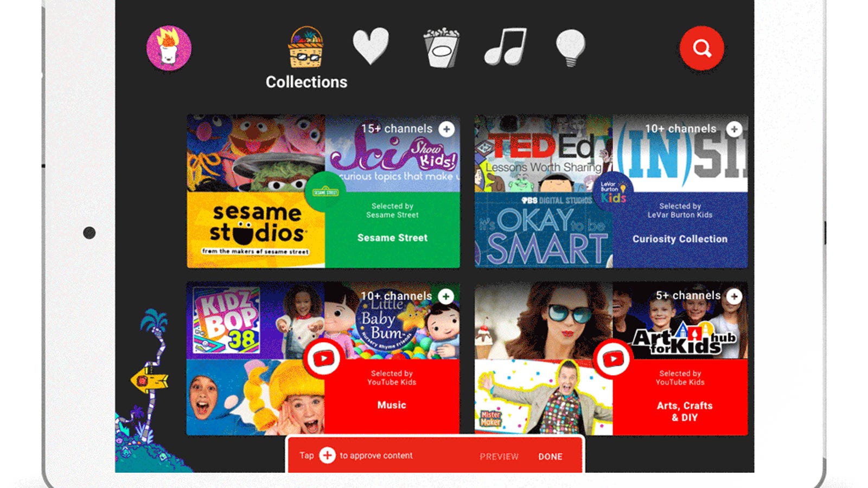This screenshot has width=868, height=488.
Task: Open the profile avatar in pink circle
Action: pos(169,48)
